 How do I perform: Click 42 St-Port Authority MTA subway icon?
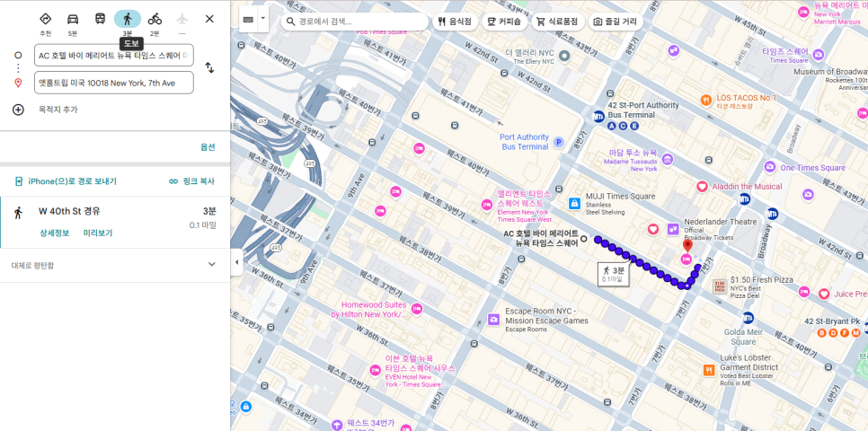point(598,116)
